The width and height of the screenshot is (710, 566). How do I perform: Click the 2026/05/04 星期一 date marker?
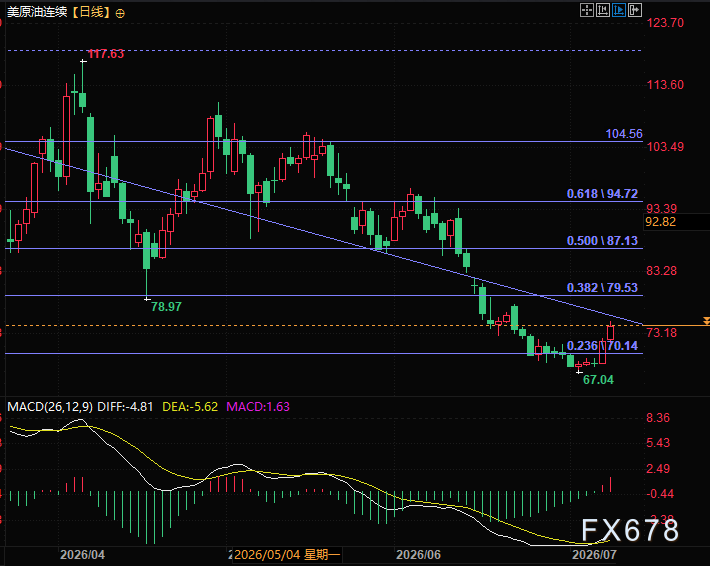click(287, 555)
